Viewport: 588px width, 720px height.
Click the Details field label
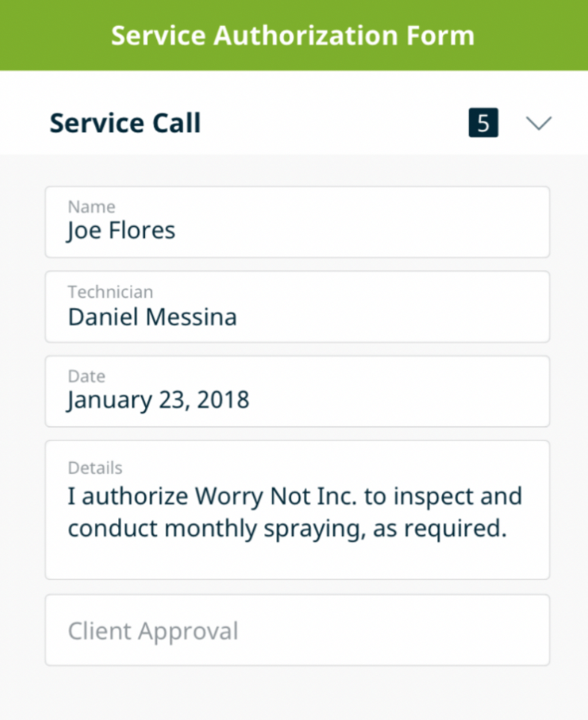click(95, 468)
